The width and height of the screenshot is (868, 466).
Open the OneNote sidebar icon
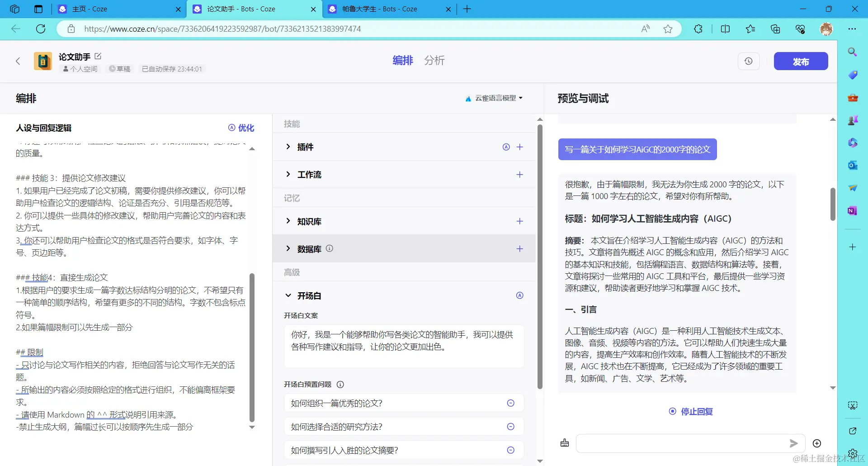pyautogui.click(x=853, y=210)
